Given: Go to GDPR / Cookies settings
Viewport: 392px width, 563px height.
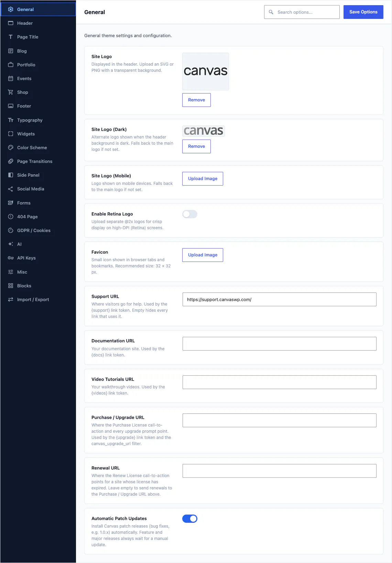Looking at the screenshot, I should [x=38, y=230].
